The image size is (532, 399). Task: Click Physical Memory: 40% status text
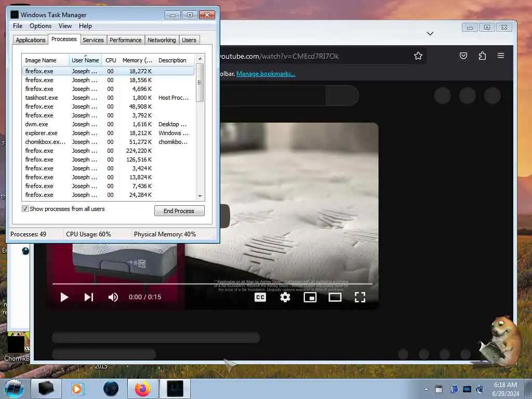coord(165,234)
